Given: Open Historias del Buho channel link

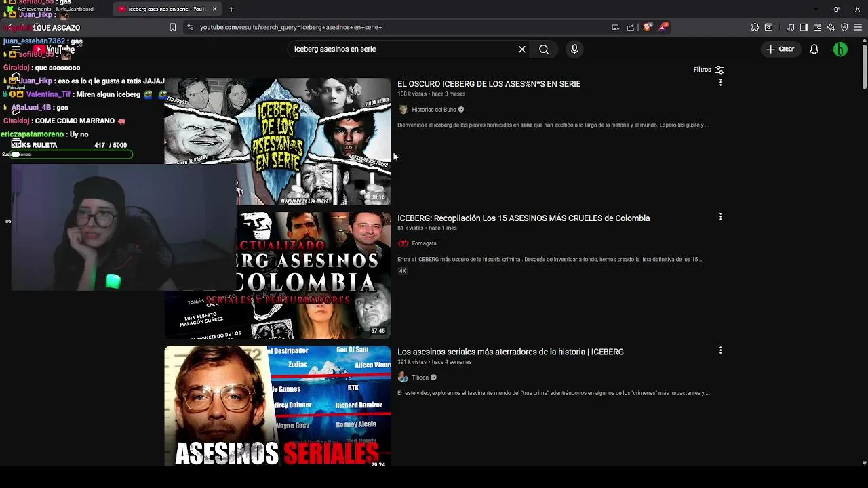Looking at the screenshot, I should coord(434,110).
